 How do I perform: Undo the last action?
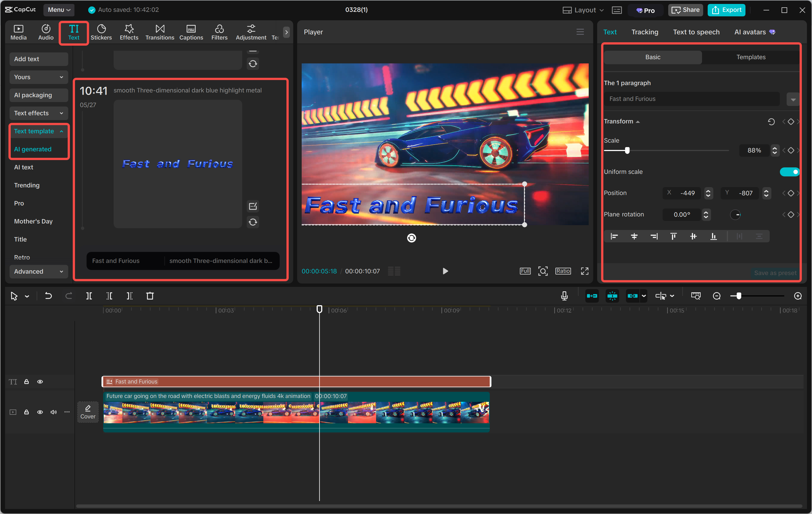[48, 296]
